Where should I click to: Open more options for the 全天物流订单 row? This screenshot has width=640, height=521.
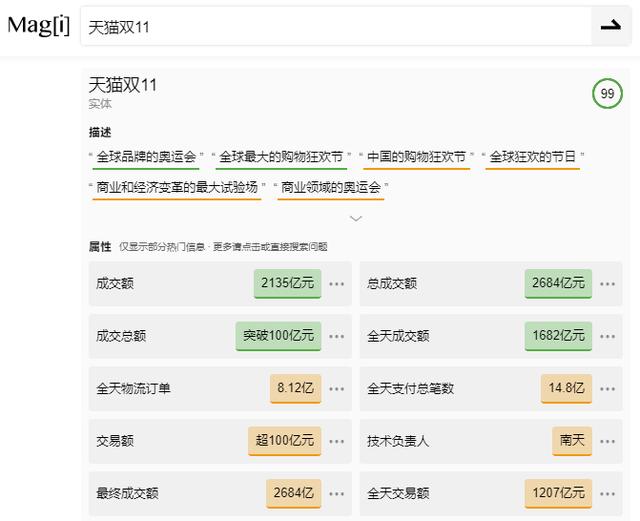coord(337,389)
